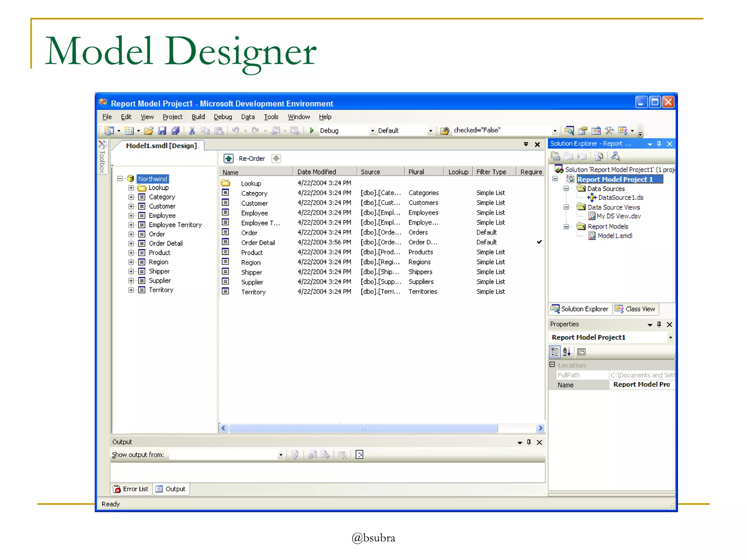Toggle Word Wrap icon in Output toolbar

tap(359, 454)
